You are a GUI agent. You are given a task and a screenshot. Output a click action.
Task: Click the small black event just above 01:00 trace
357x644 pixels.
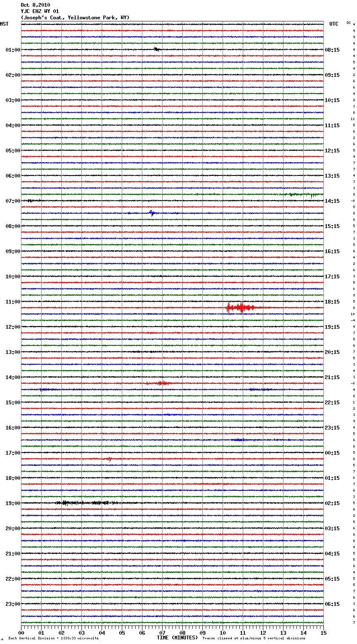(157, 49)
